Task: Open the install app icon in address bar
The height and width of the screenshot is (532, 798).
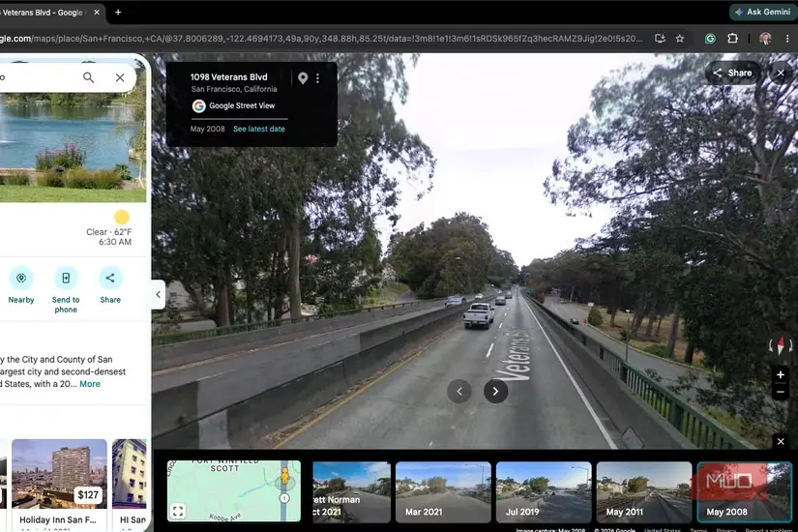Action: coord(660,39)
